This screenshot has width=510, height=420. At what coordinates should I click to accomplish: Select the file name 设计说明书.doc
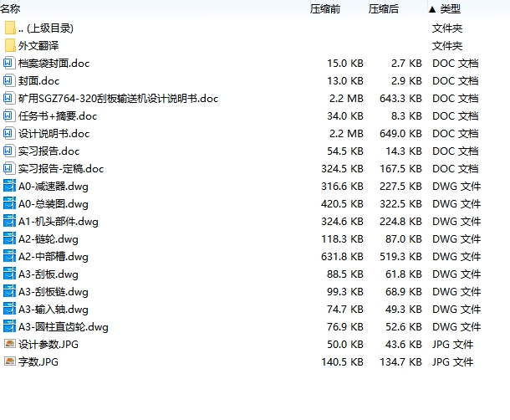54,134
